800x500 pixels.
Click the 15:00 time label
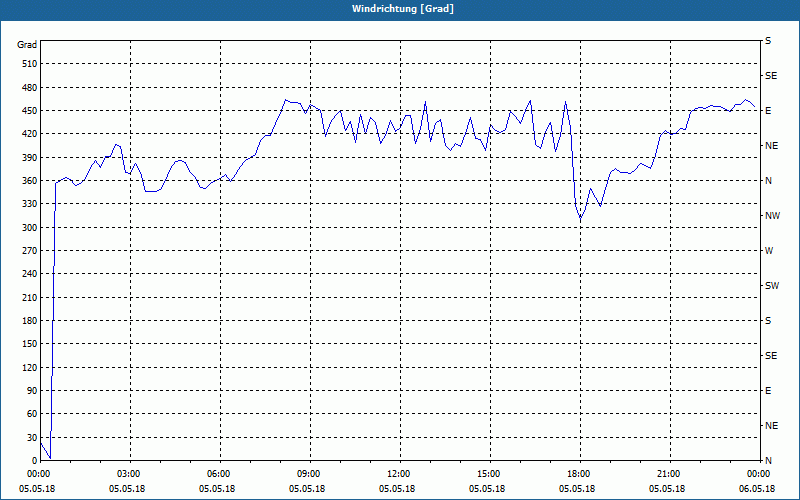[490, 474]
